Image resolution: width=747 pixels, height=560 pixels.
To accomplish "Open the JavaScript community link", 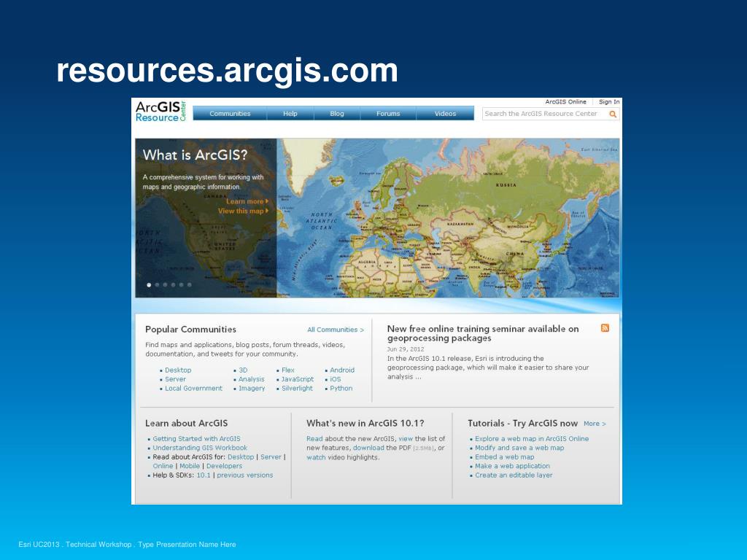I will tap(298, 379).
